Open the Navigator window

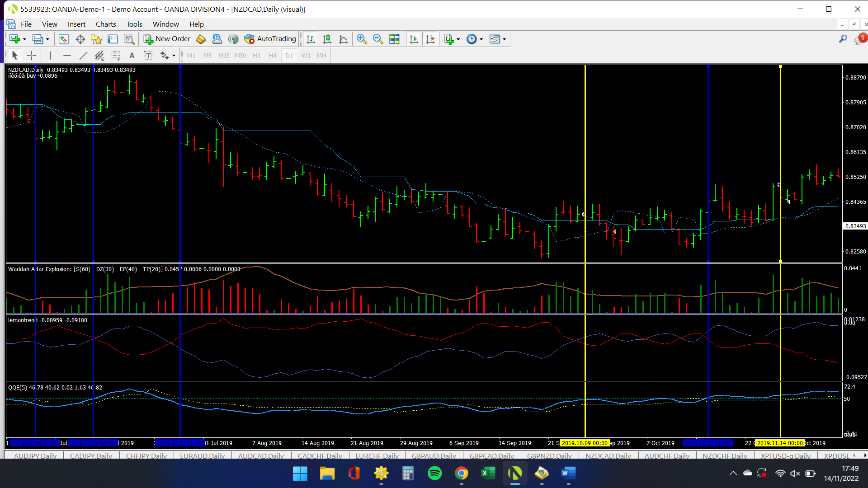96,39
